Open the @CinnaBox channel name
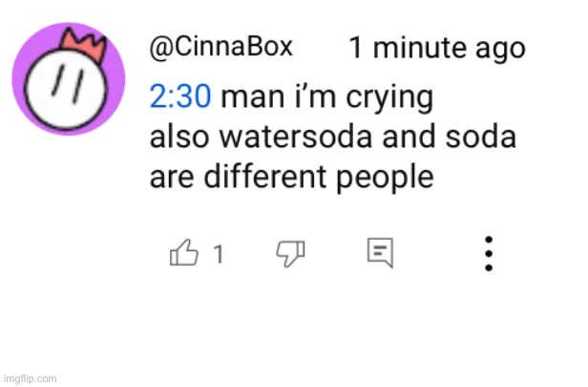588x387 pixels. coord(221,47)
